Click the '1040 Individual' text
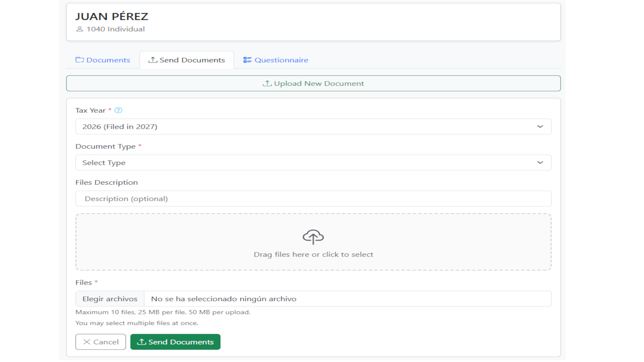Image resolution: width=644 pixels, height=362 pixels. [x=116, y=29]
